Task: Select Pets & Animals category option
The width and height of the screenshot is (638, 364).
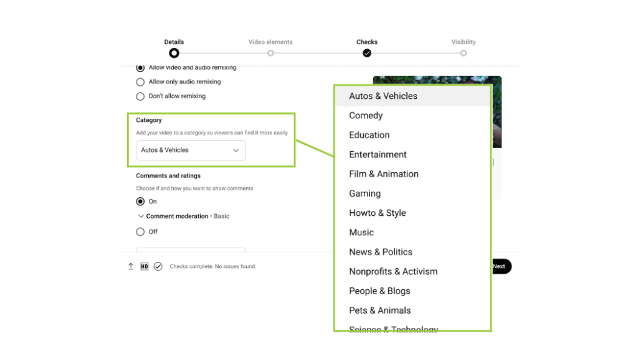Action: tap(380, 310)
